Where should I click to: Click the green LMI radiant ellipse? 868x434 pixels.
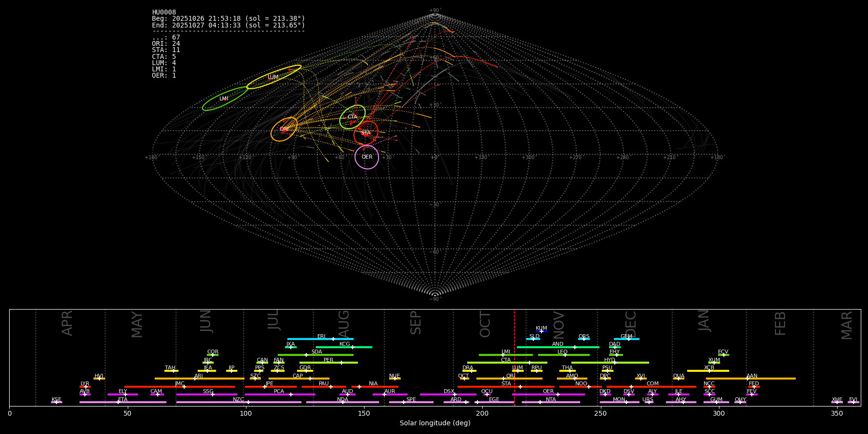[x=224, y=99]
